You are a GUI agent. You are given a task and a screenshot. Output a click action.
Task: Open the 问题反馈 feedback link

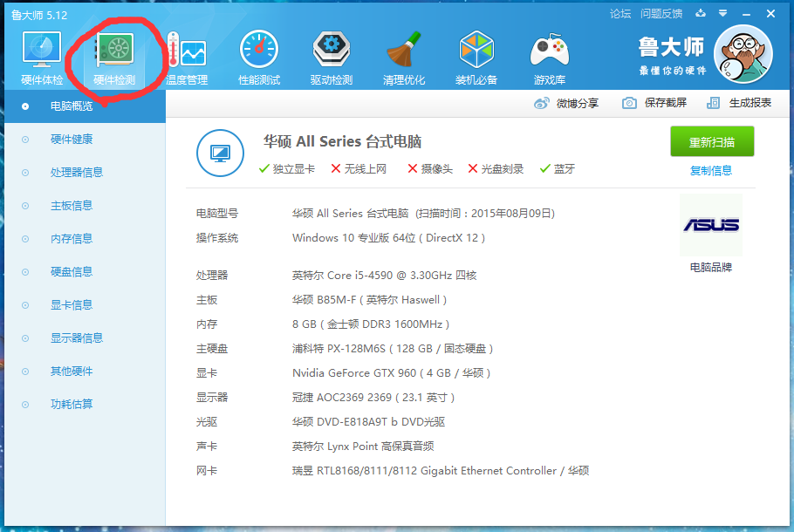coord(661,14)
